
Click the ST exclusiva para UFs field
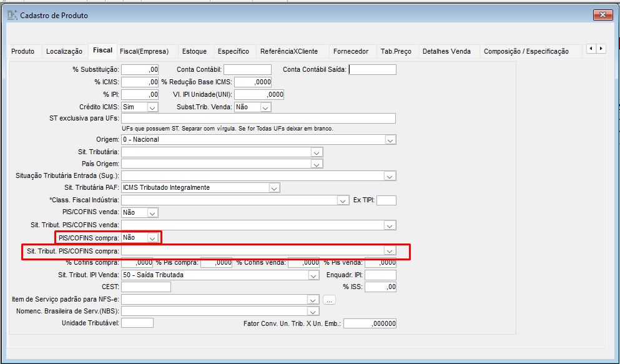pyautogui.click(x=258, y=119)
